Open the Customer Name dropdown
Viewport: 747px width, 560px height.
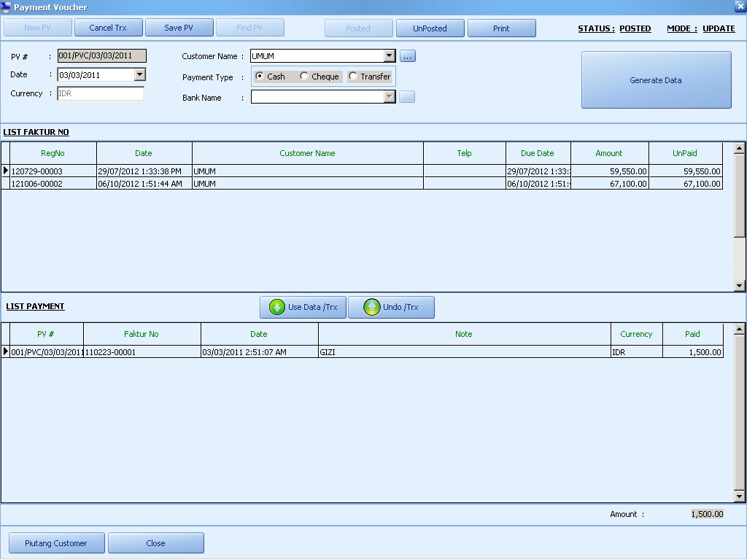389,56
